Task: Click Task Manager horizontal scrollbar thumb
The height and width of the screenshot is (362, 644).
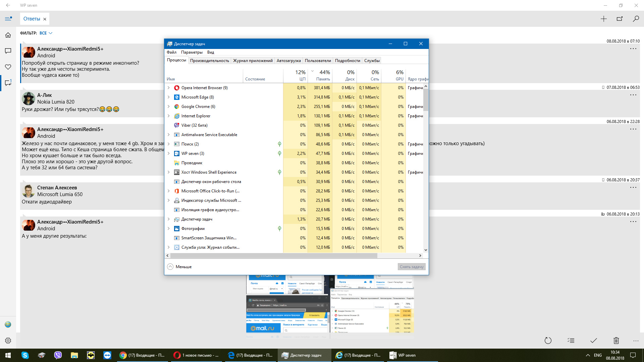Action: 274,255
